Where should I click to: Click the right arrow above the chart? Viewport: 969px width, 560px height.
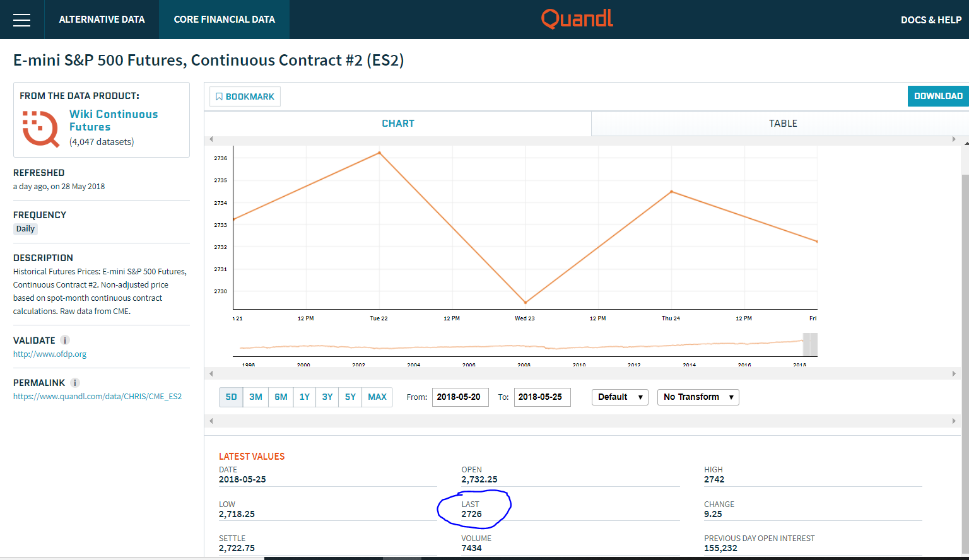coord(954,139)
